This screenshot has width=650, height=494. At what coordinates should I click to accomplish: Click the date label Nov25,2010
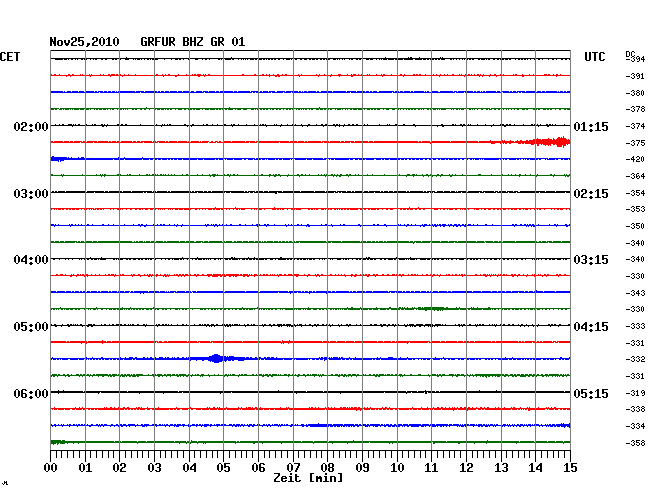click(84, 42)
